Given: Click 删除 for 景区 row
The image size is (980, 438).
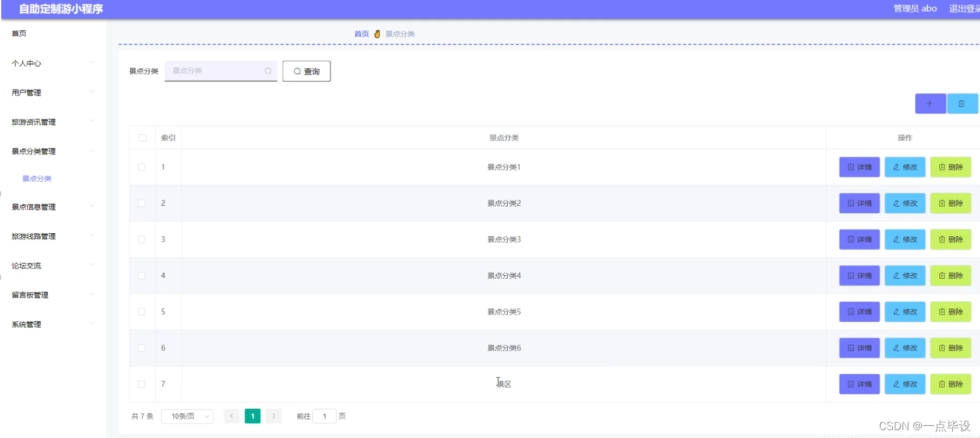Looking at the screenshot, I should coord(950,384).
